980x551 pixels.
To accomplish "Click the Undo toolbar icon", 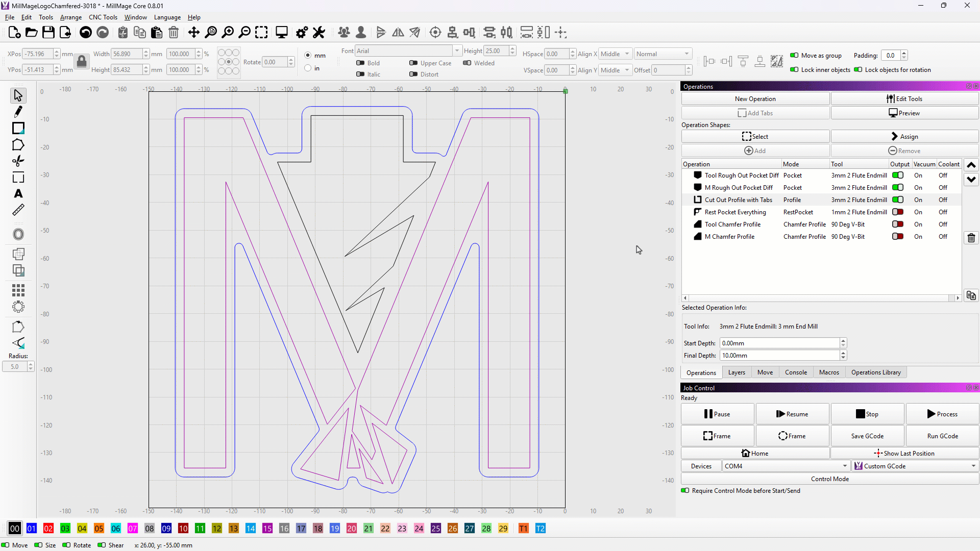I will [86, 33].
